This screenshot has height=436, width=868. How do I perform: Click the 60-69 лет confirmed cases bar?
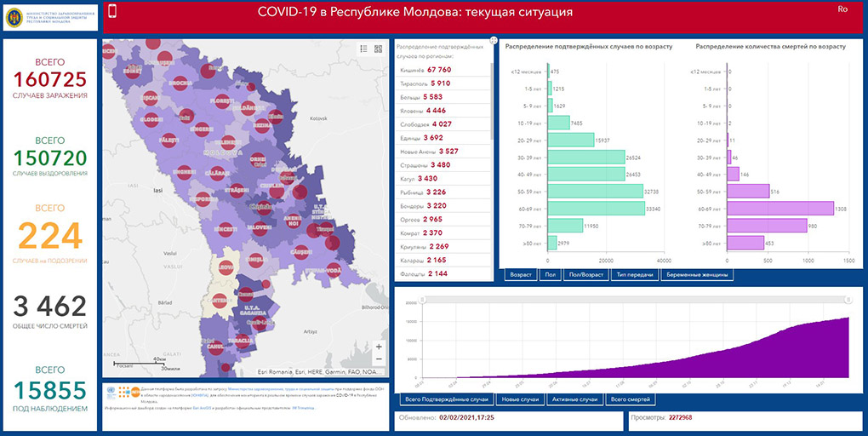coord(596,207)
